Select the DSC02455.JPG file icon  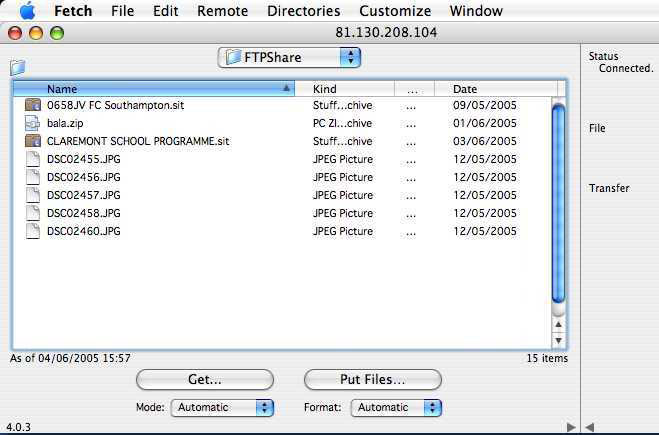33,159
